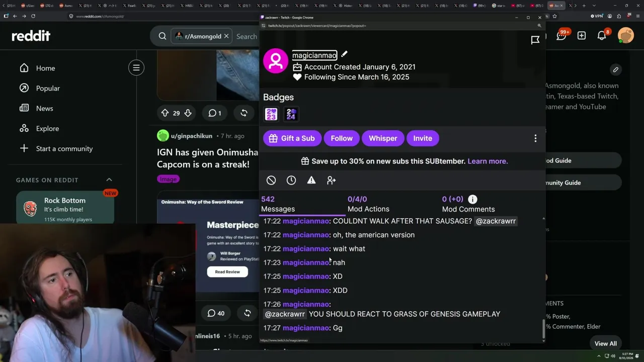Click magicianmao's pink avatar

(x=276, y=61)
